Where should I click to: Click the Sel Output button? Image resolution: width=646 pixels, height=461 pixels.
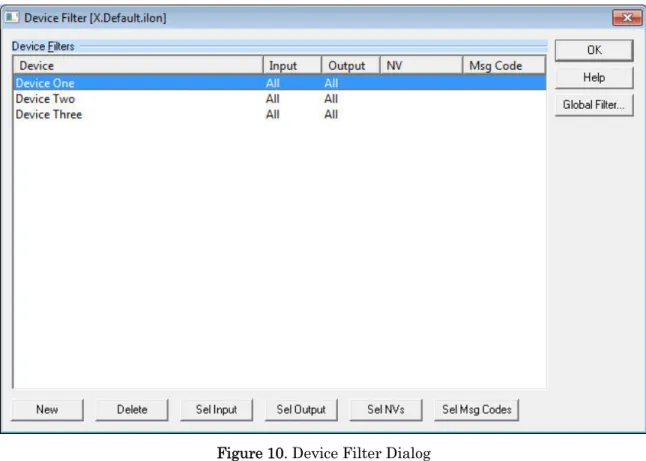[x=301, y=410]
